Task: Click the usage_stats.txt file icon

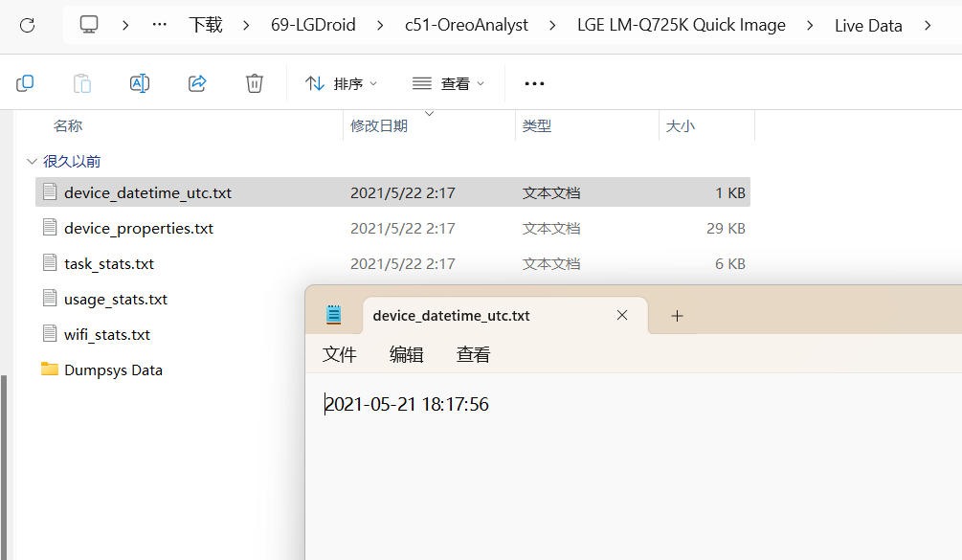Action: [50, 299]
